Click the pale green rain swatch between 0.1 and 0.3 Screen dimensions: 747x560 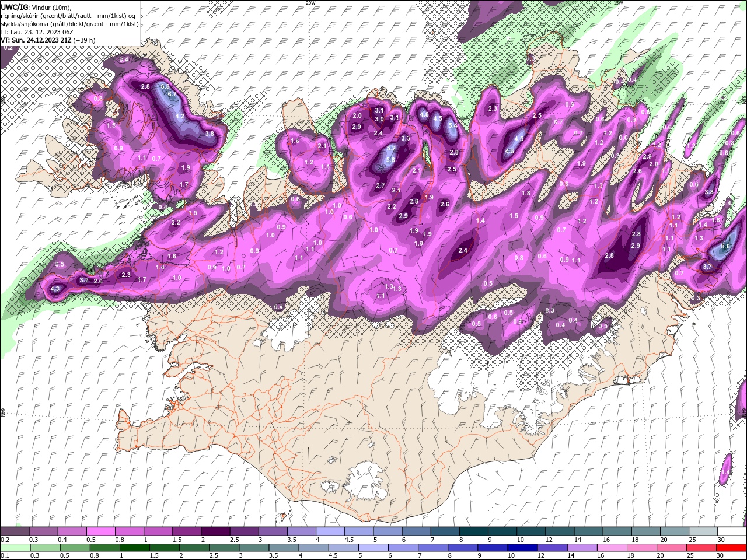coord(15,548)
